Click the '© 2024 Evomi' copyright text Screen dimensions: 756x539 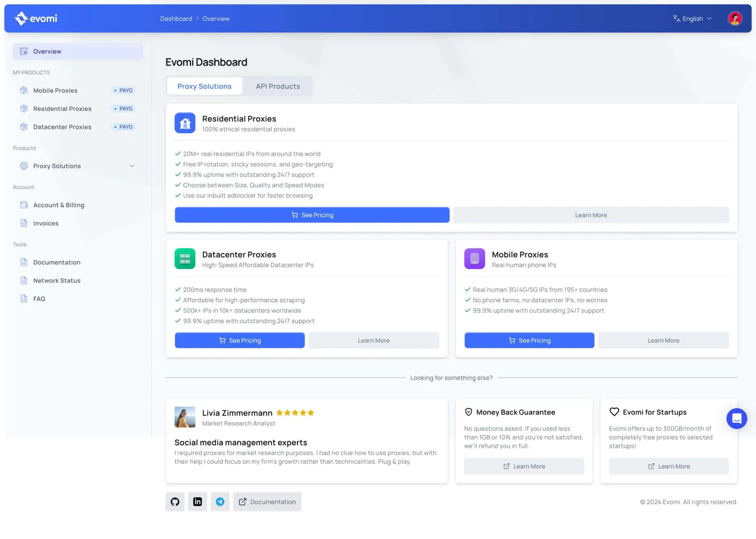click(688, 502)
